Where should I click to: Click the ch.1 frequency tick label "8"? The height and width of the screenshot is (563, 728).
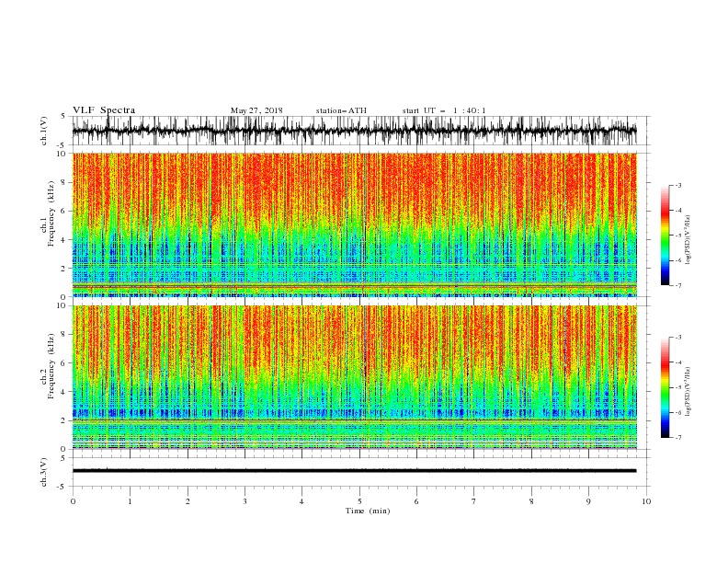tap(63, 182)
